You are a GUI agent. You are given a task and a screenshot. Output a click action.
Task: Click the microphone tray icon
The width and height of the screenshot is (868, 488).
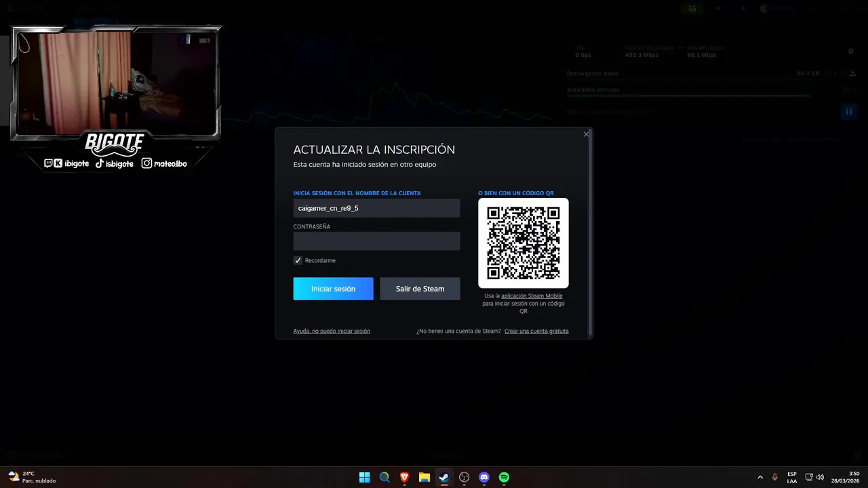[x=775, y=477]
